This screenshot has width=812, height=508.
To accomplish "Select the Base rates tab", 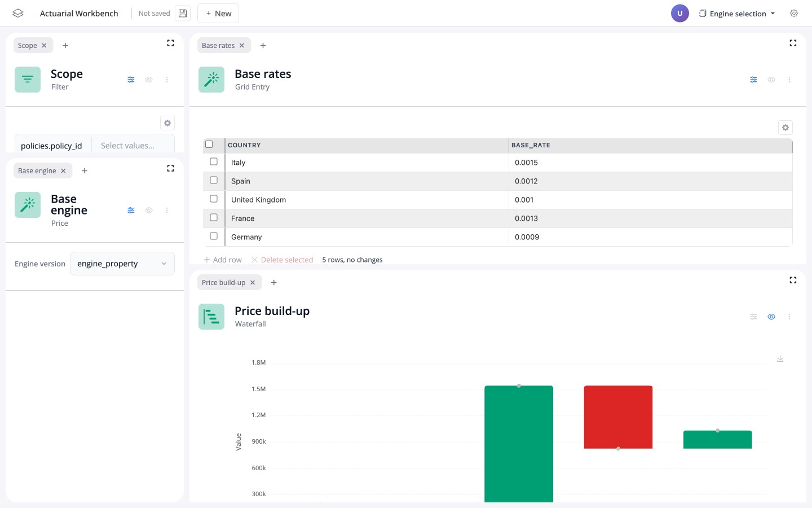I will pos(218,46).
